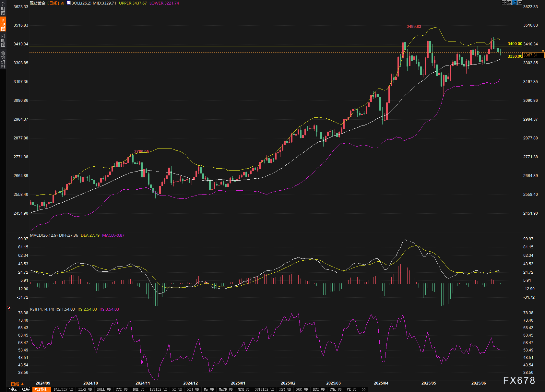Open the 模板 tab at the bottom

coord(26,389)
